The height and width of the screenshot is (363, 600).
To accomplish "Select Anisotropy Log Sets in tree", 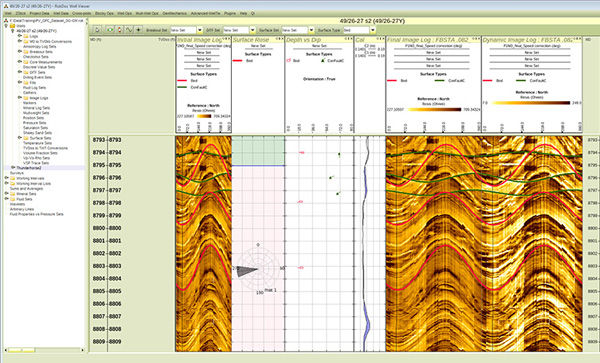I will pos(39,46).
